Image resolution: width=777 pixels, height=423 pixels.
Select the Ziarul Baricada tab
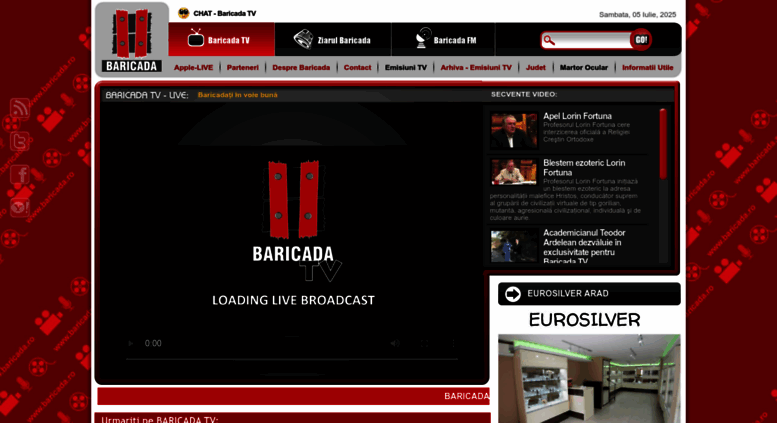(333, 39)
